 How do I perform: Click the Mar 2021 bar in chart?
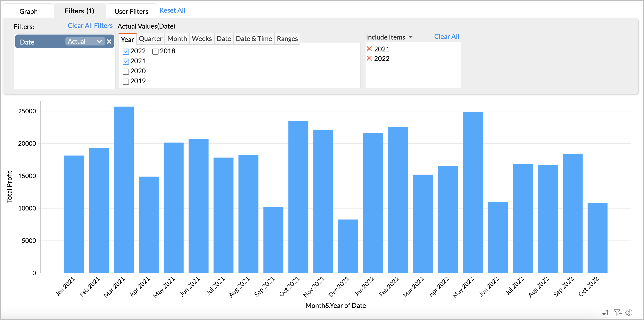tap(124, 190)
